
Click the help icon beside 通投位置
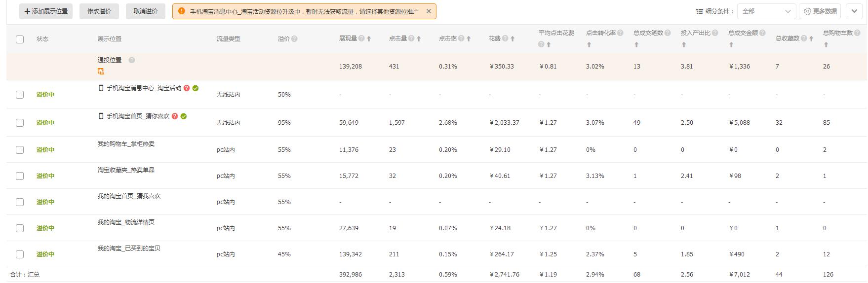(132, 60)
